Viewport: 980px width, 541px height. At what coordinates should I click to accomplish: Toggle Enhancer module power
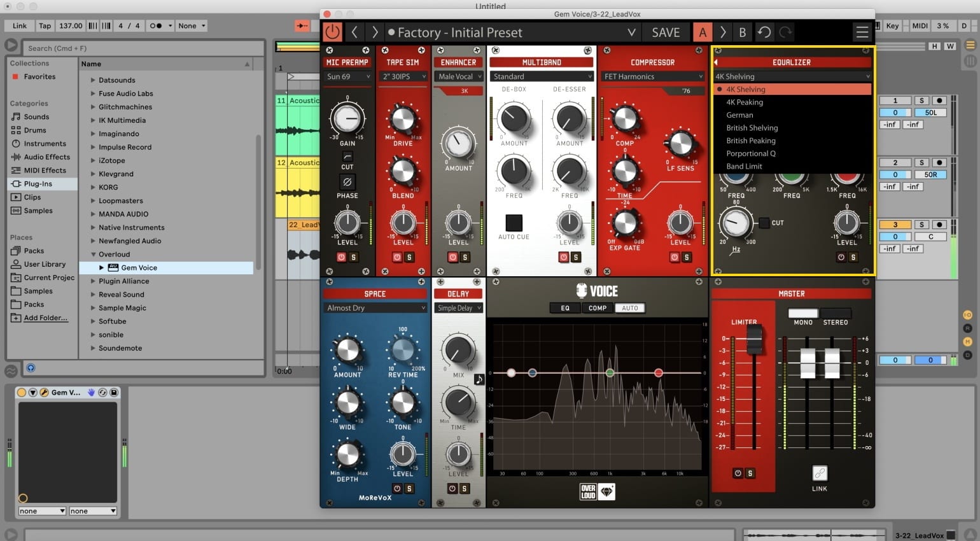452,257
